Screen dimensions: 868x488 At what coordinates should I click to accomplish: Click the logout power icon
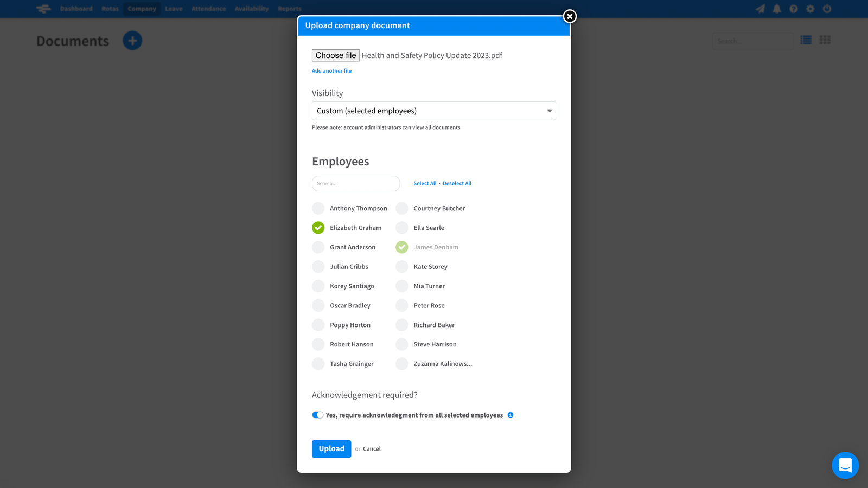click(x=827, y=9)
